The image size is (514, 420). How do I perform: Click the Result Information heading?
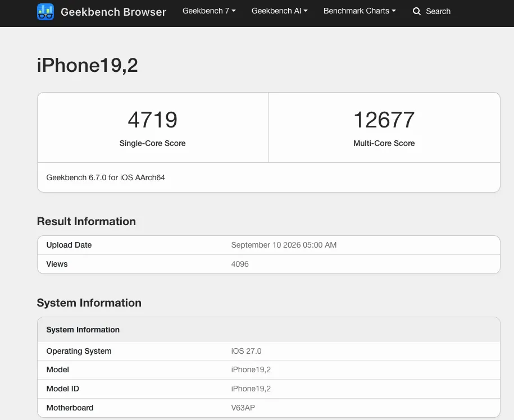pos(86,221)
